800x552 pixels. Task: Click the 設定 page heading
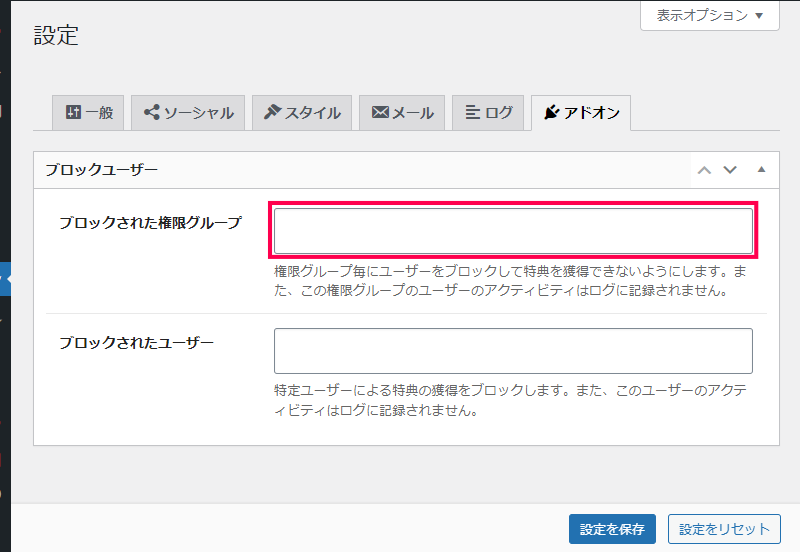56,36
